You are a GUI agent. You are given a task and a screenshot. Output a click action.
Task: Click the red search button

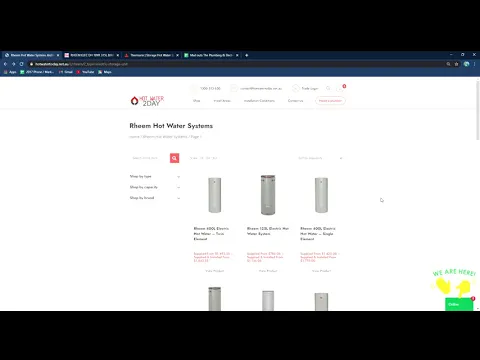point(174,158)
